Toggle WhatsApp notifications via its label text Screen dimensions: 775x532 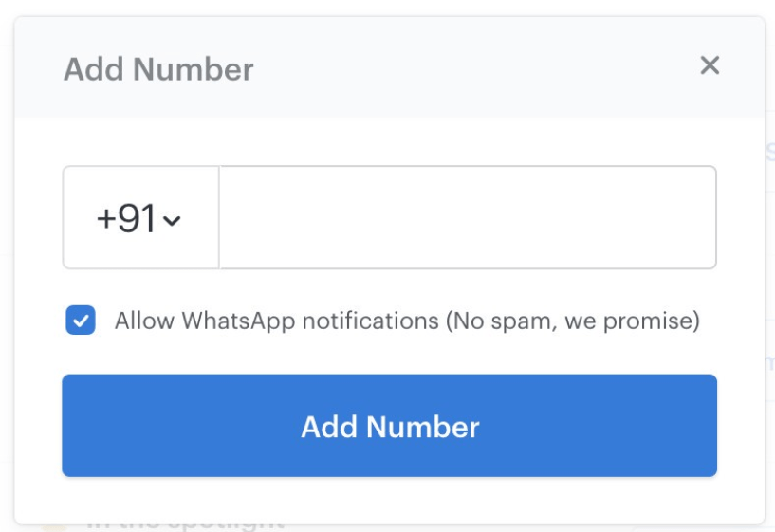(407, 321)
